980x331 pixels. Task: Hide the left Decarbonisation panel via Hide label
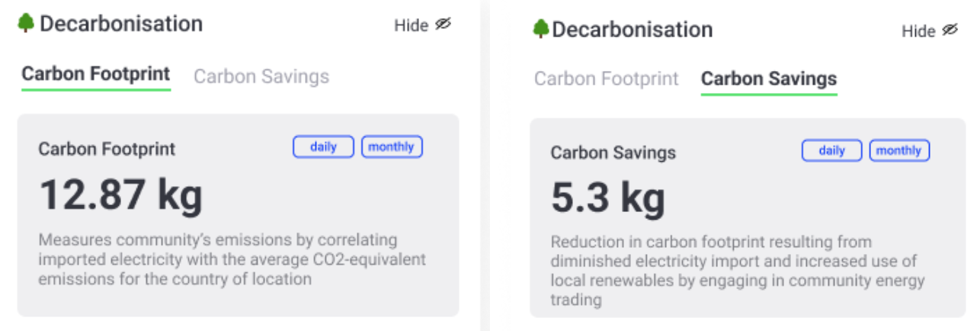click(x=412, y=25)
